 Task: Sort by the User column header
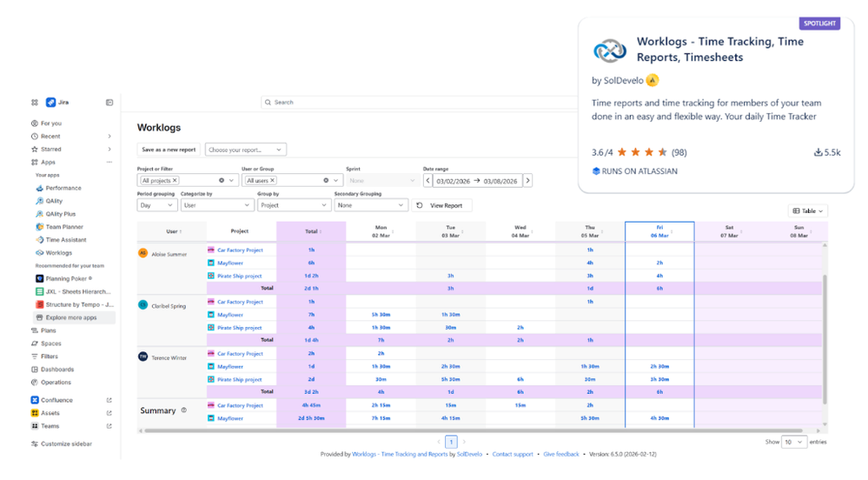[x=172, y=231]
